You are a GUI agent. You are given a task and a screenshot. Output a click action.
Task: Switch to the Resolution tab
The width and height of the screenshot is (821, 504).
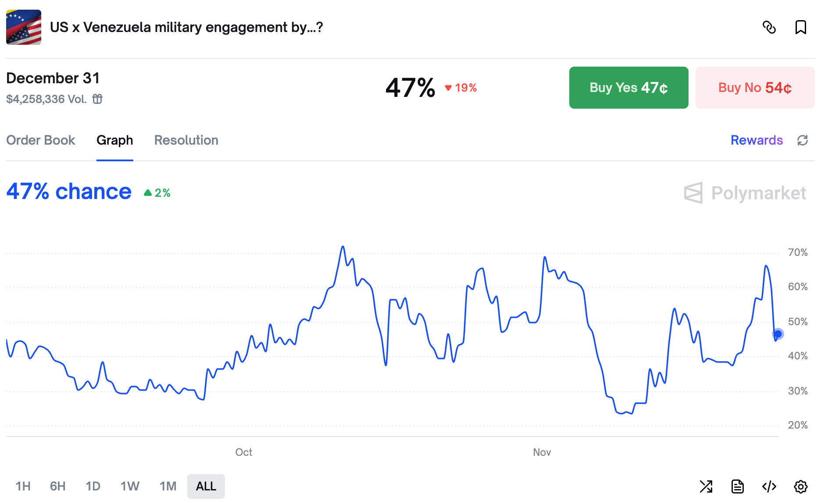[186, 140]
